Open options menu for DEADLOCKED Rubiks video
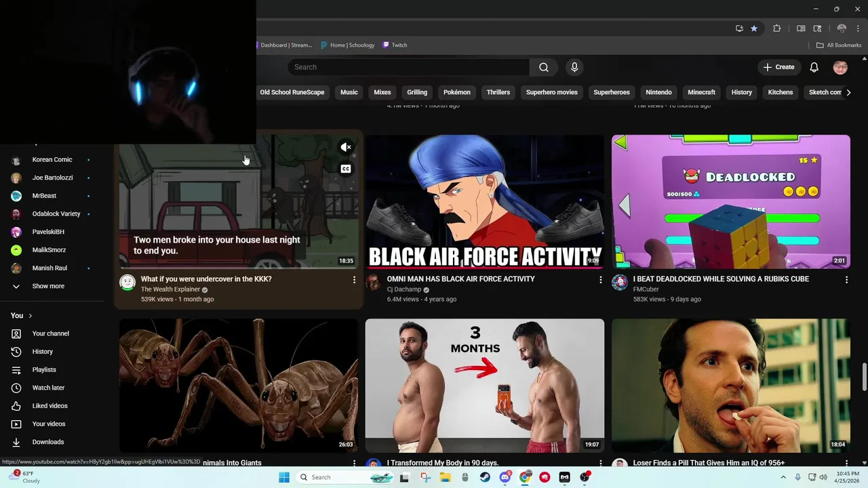Viewport: 868px width, 488px height. [846, 279]
